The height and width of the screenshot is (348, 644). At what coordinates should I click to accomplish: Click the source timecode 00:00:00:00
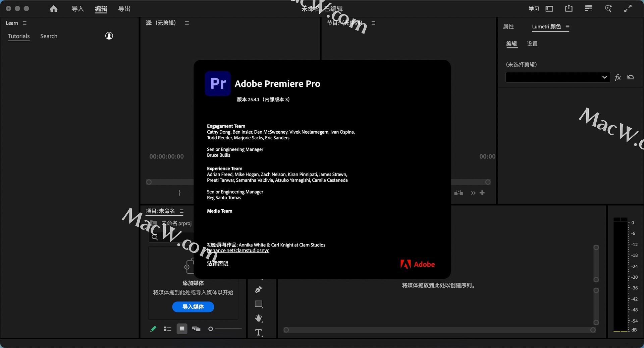(166, 156)
